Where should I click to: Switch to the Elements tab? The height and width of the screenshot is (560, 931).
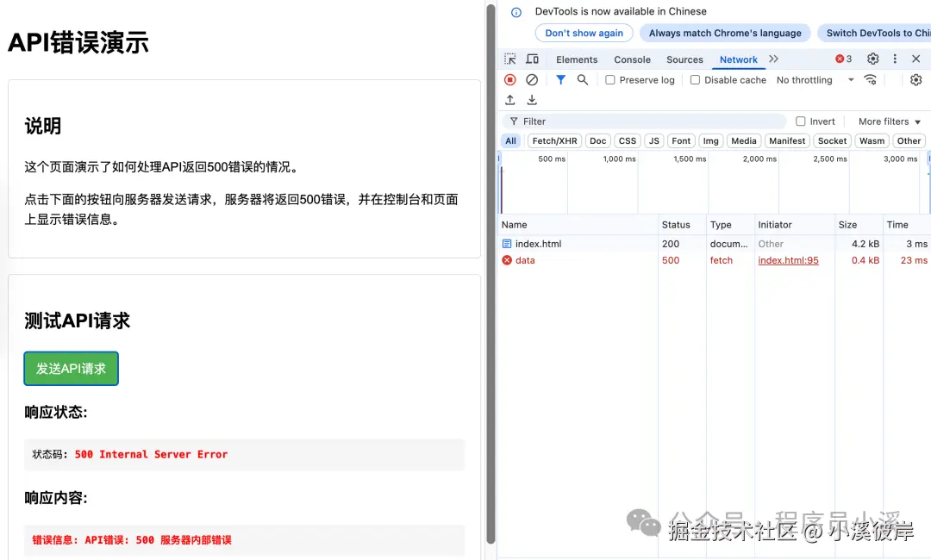point(577,59)
